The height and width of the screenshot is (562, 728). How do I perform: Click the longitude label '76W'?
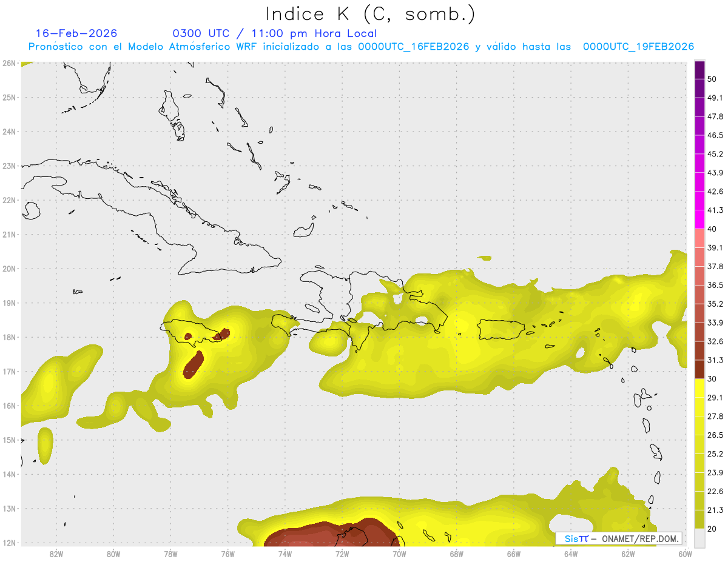pyautogui.click(x=227, y=554)
